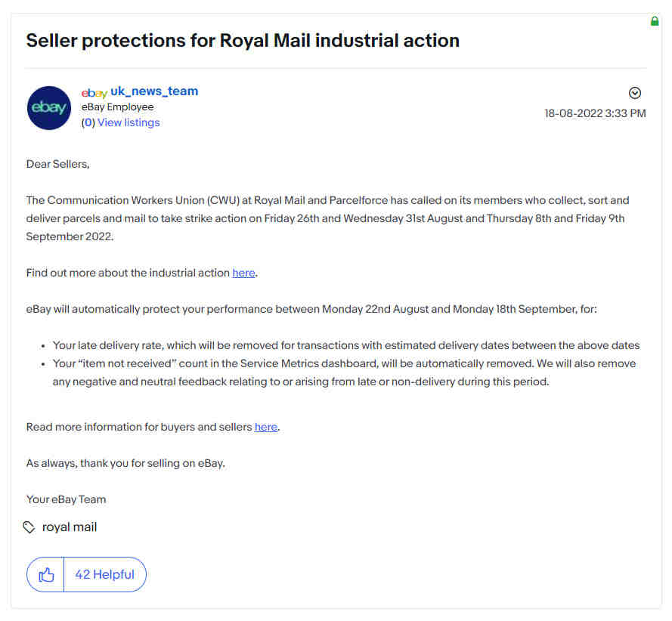View the 42 Helpful count
The width and height of the screenshot is (672, 621).
click(x=104, y=574)
